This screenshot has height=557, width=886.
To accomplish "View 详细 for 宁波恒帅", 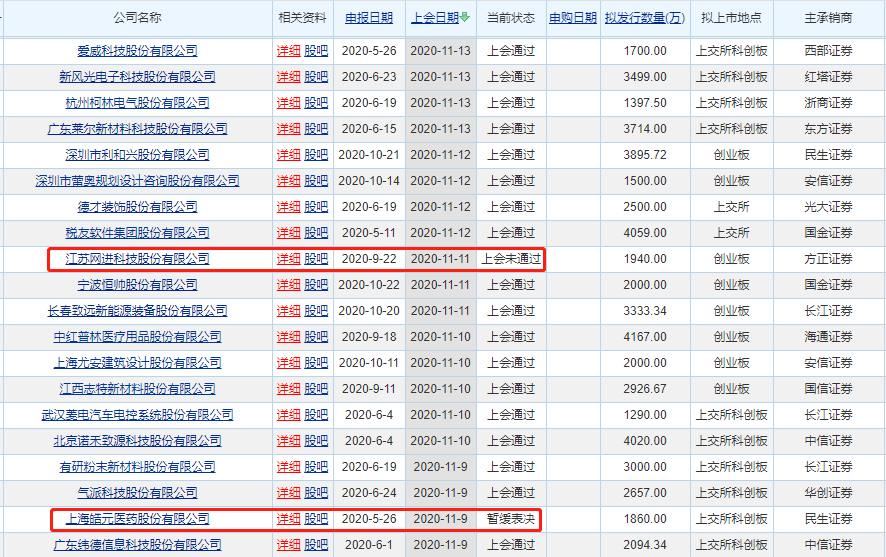I will tap(288, 285).
